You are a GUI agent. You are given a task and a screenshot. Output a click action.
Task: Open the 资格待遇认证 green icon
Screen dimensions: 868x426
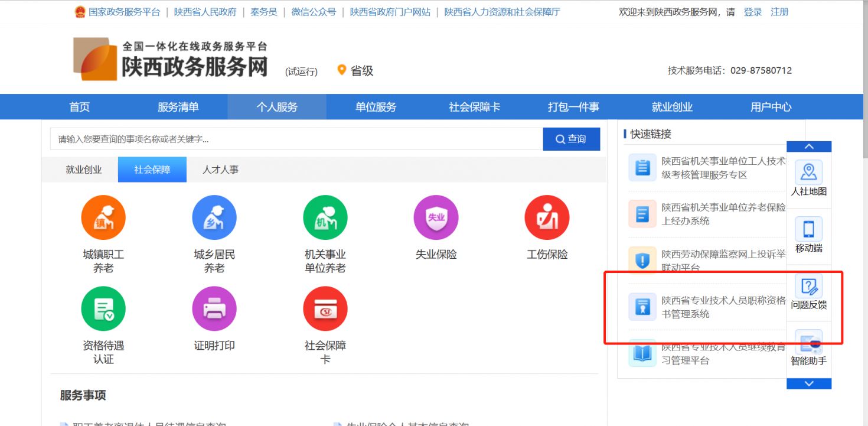[103, 309]
